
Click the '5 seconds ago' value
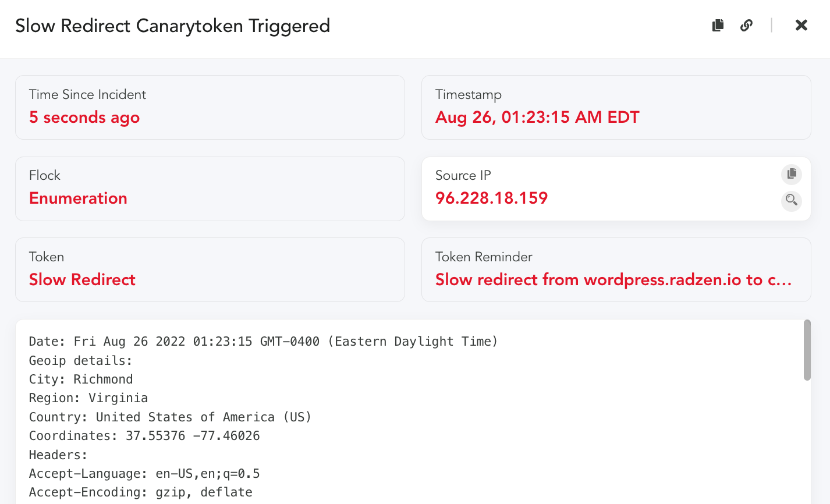[x=84, y=118]
